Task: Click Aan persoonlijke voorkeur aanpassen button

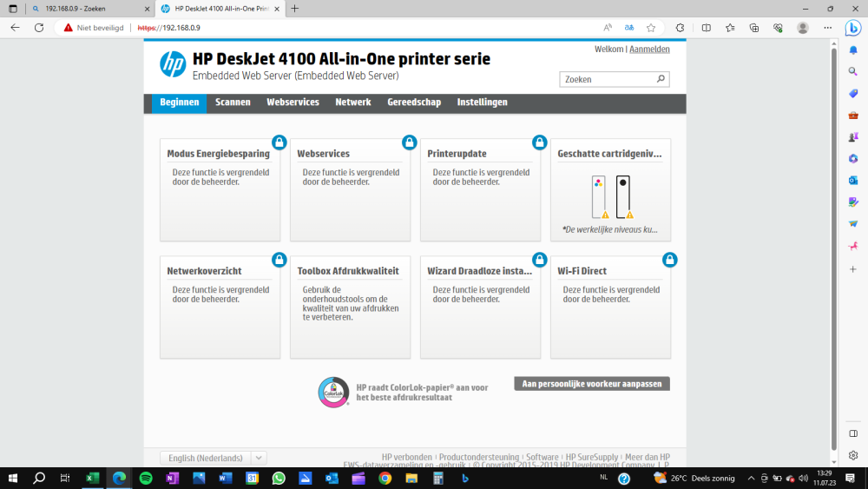Action: coord(592,384)
